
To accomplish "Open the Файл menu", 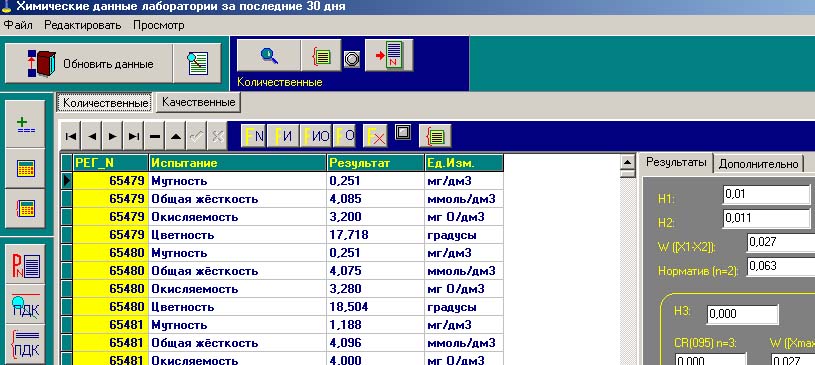I will pyautogui.click(x=18, y=25).
